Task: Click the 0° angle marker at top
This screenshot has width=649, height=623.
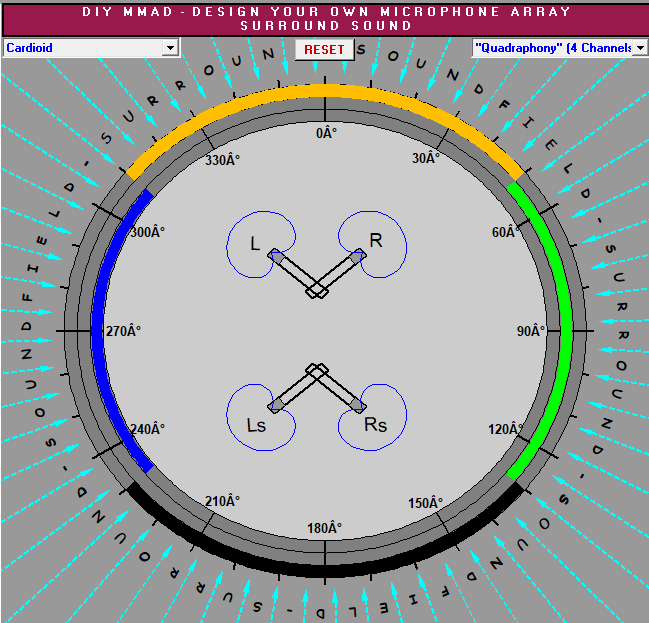Action: tap(323, 133)
